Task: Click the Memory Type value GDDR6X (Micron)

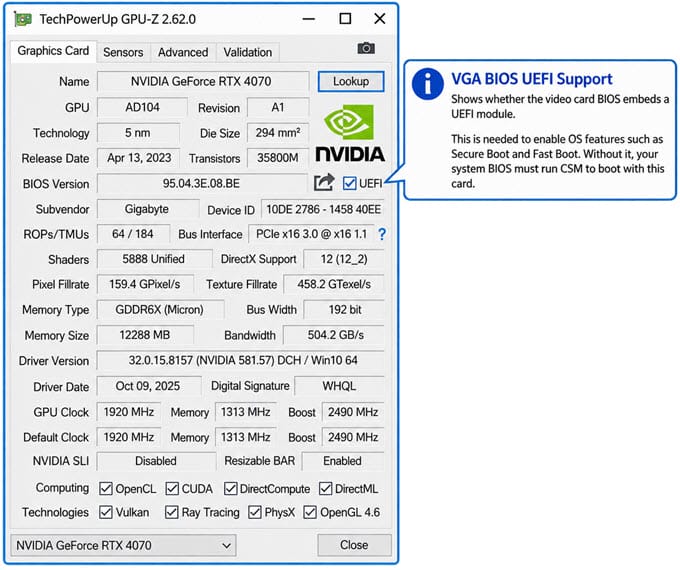Action: [x=160, y=310]
